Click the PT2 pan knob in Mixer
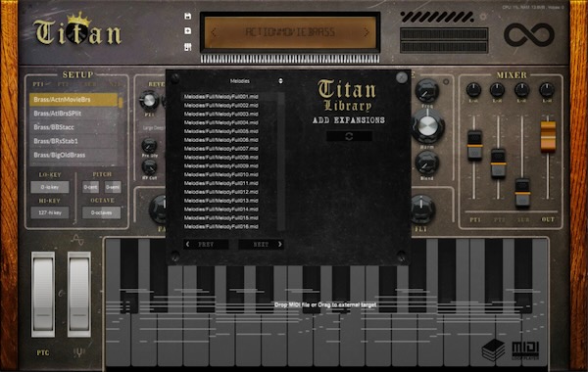Viewport: 588px width, 372px height. (x=497, y=90)
